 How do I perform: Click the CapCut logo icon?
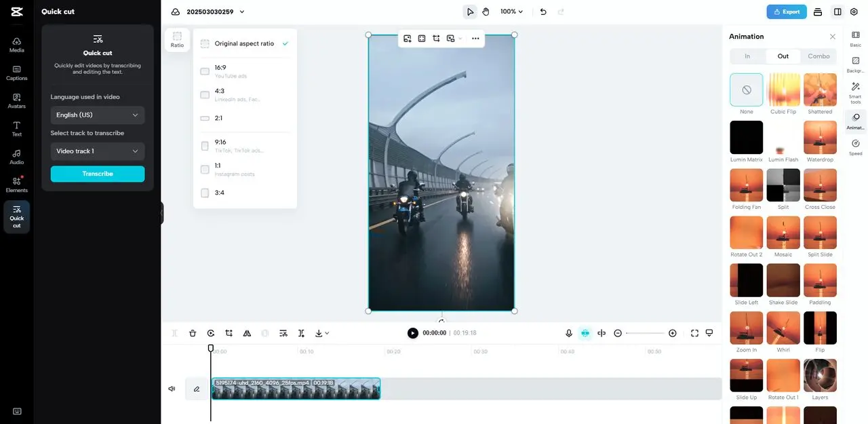[x=16, y=12]
